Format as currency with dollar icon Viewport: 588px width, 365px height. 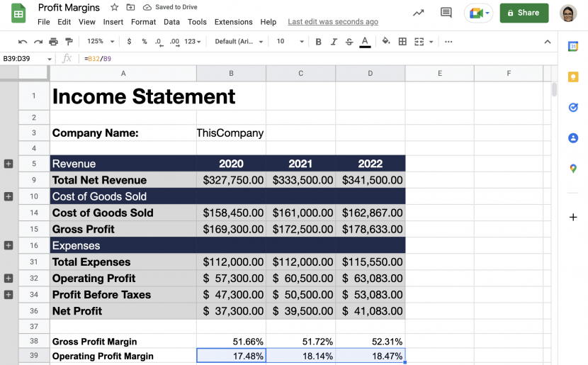[129, 42]
